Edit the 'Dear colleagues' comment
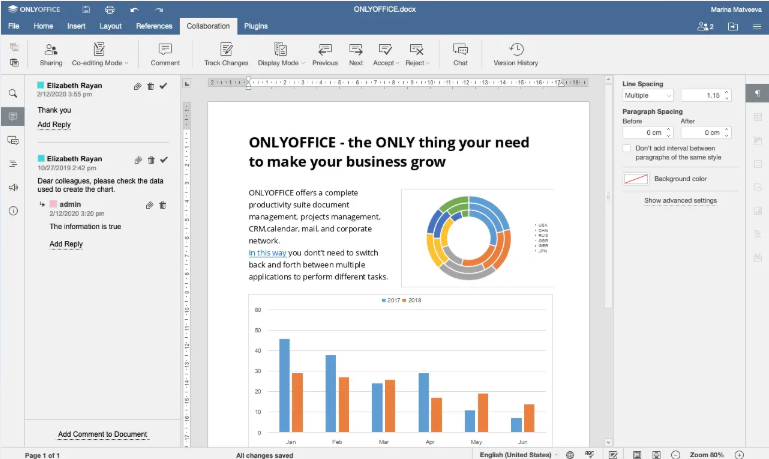The image size is (769, 459). click(138, 160)
